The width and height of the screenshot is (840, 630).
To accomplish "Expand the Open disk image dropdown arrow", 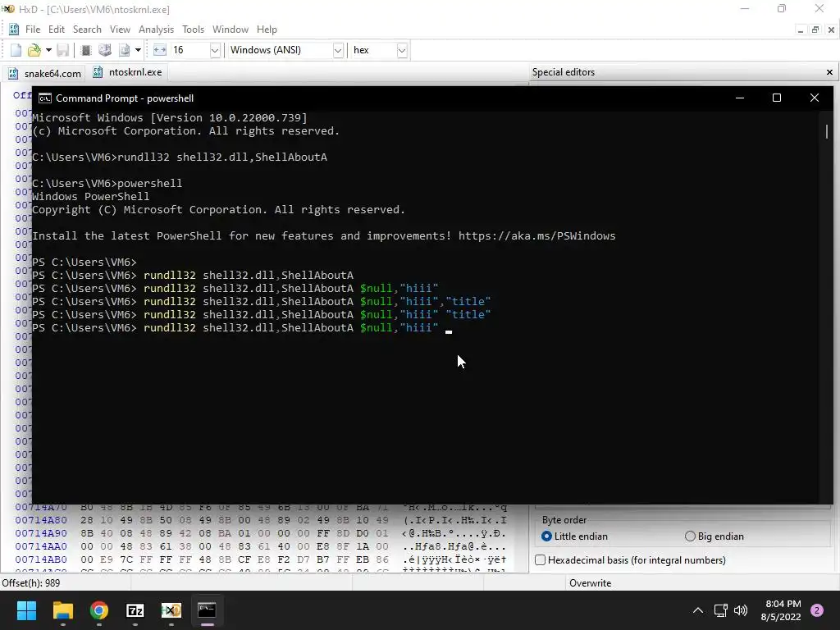I will tap(138, 50).
